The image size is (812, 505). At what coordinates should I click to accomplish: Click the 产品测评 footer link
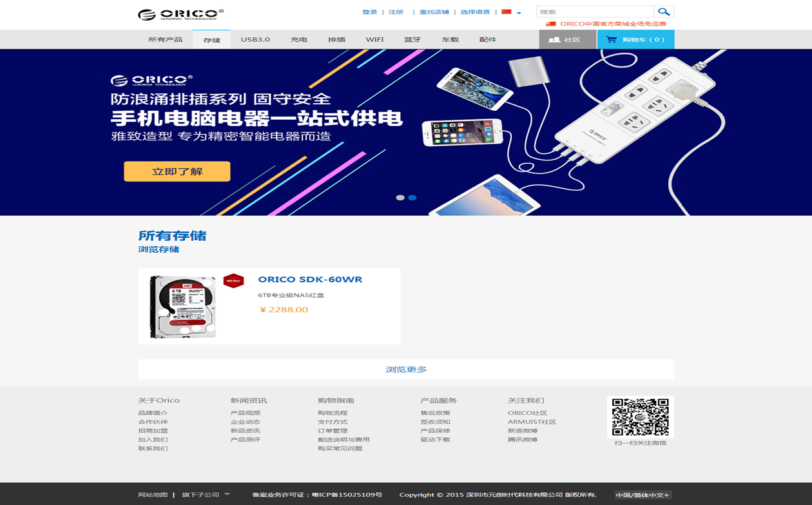click(246, 440)
